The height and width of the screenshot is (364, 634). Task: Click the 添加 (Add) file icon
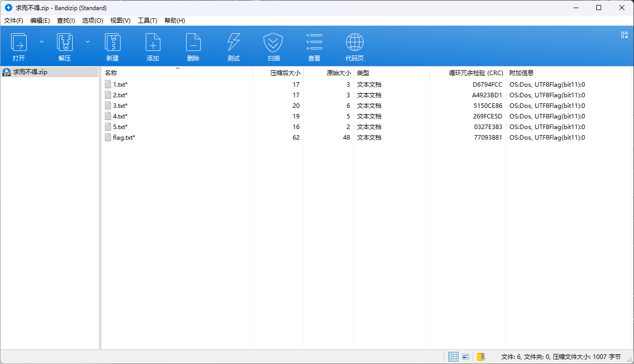point(153,43)
